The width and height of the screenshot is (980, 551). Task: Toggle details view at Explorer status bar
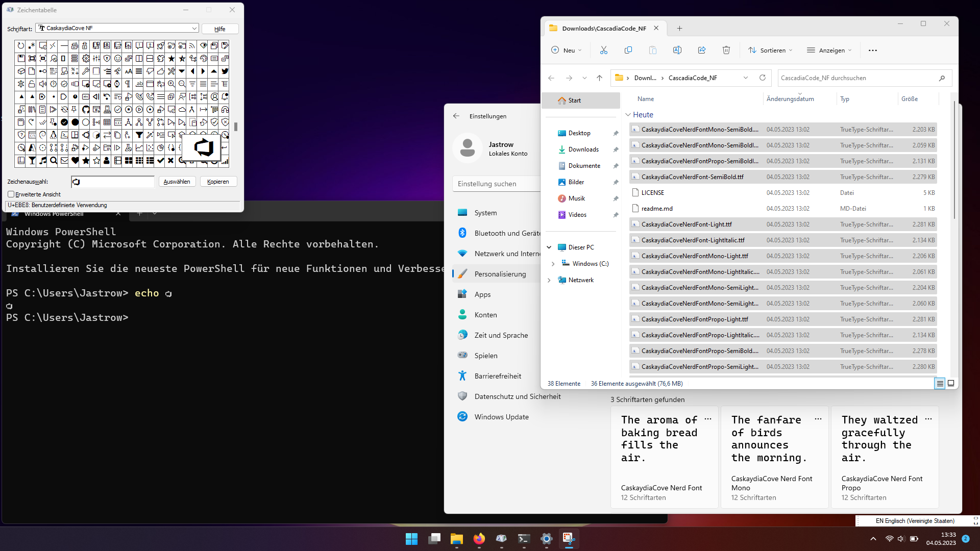[940, 383]
